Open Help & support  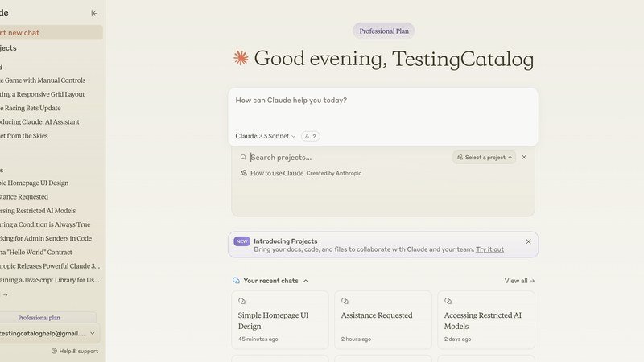75,351
